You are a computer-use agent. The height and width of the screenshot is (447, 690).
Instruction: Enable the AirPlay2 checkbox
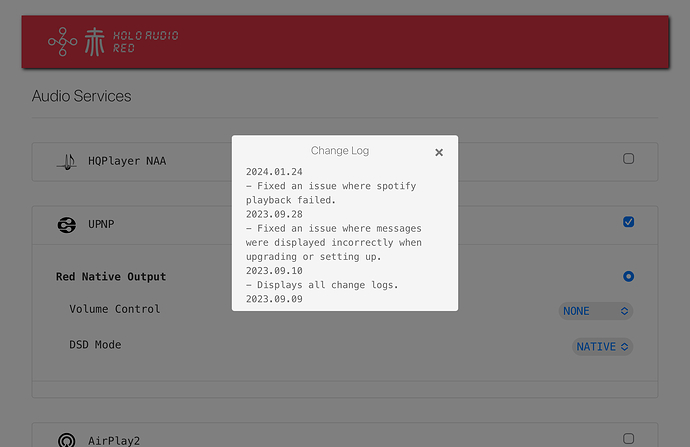(628, 438)
